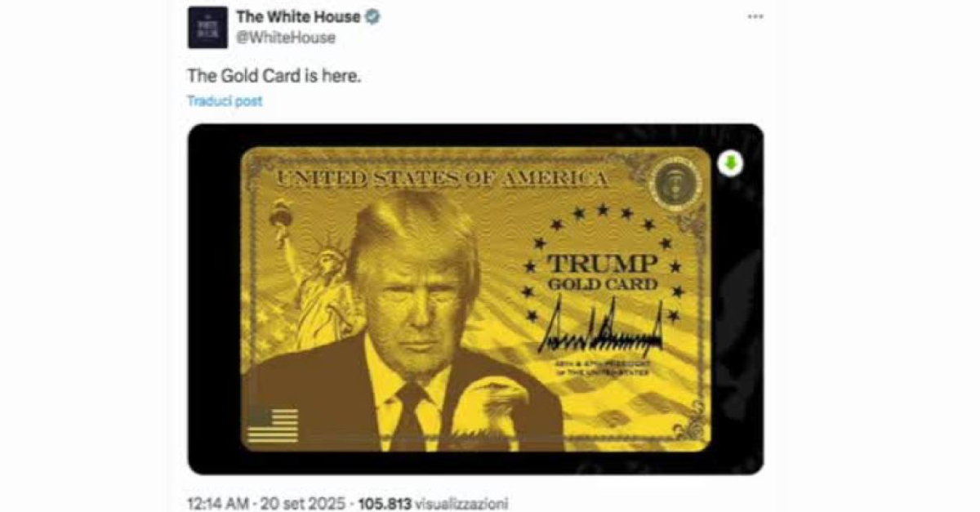Open the @WhiteHouse handle link

tap(286, 38)
